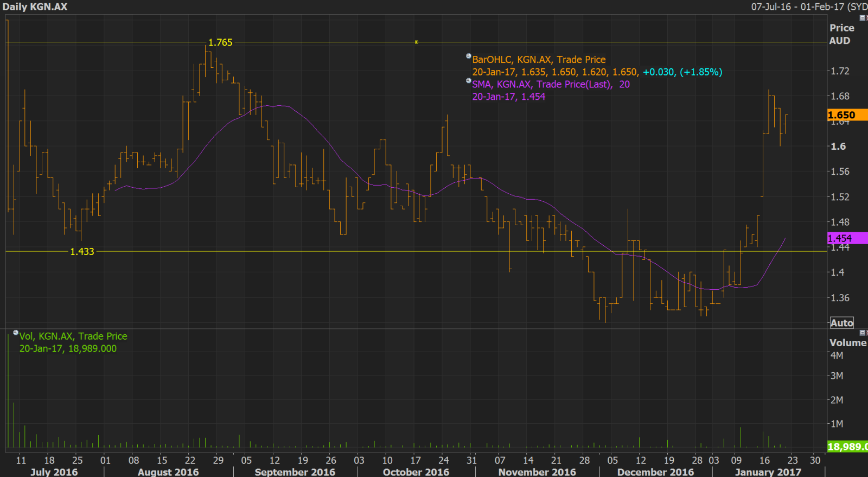Viewport: 868px width, 477px height.
Task: Click the November 2016 month label
Action: [x=537, y=472]
